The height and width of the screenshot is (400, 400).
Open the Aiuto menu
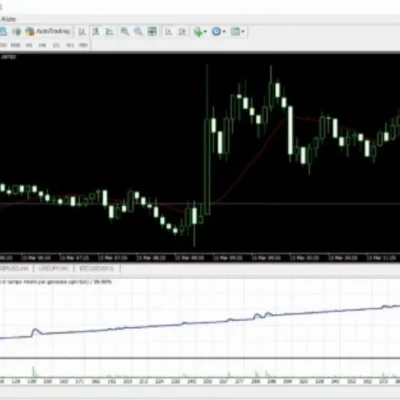click(8, 19)
